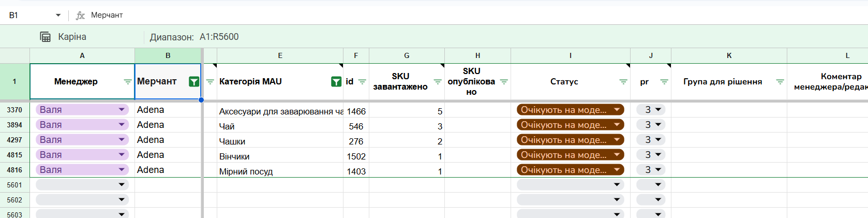Open filter icon in Статус header
Viewport: 868px width, 218px height.
pos(623,82)
